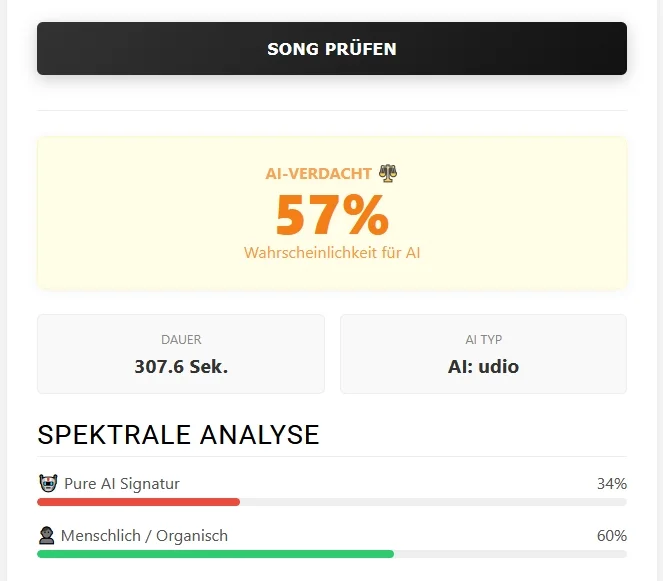Click the large 57% probability figure
Viewport: 663px width, 581px height.
click(x=332, y=213)
